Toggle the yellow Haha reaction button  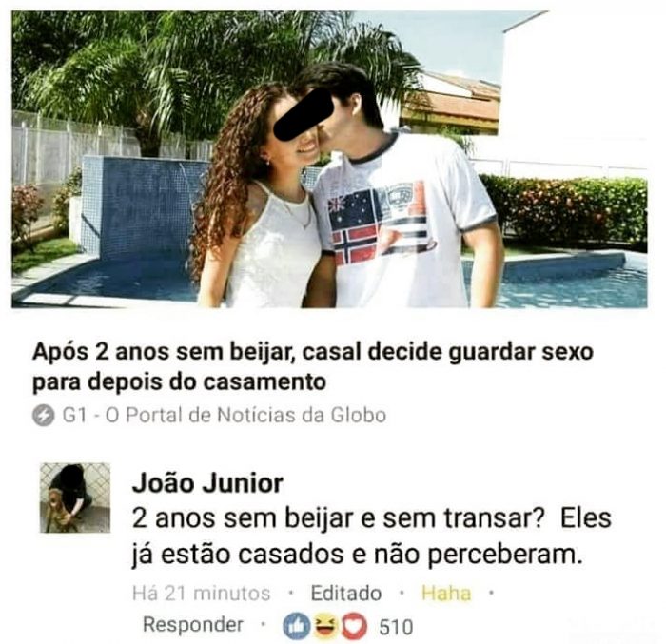pos(446,593)
